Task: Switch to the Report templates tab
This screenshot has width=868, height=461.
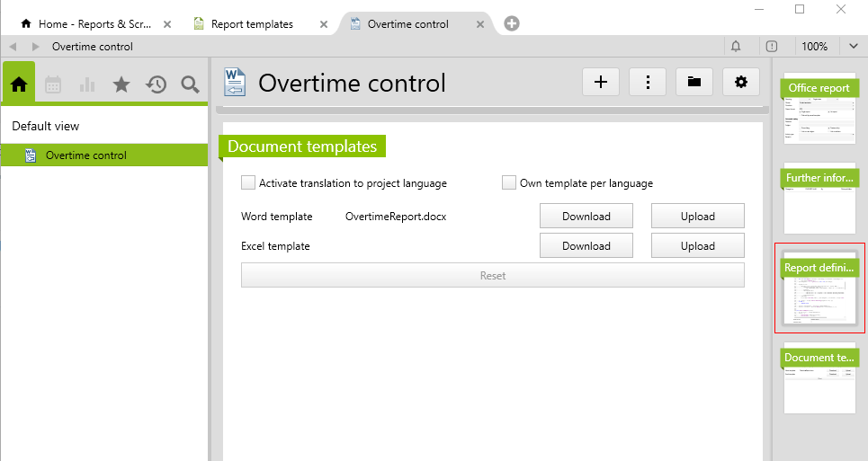Action: click(x=252, y=24)
